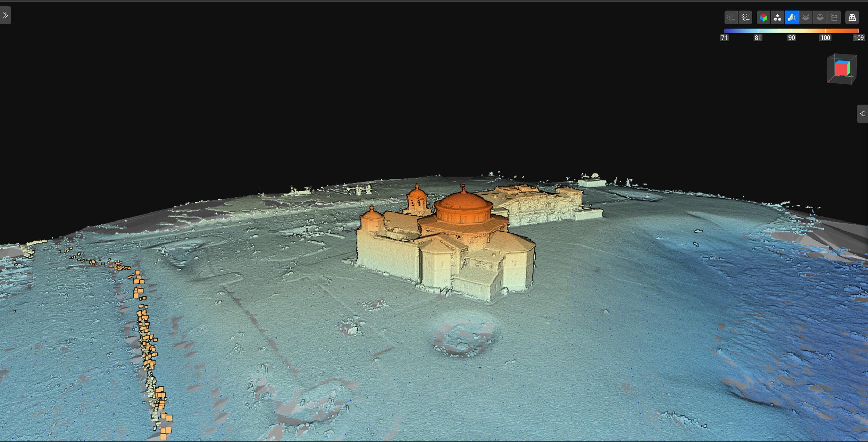Click the red face of the navigation cube

pyautogui.click(x=842, y=69)
